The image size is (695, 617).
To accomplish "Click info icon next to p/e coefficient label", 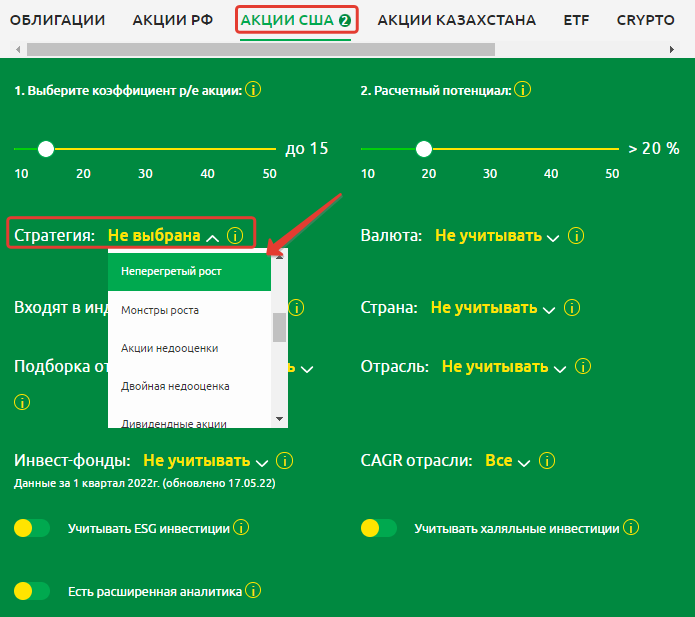I will coord(253,90).
